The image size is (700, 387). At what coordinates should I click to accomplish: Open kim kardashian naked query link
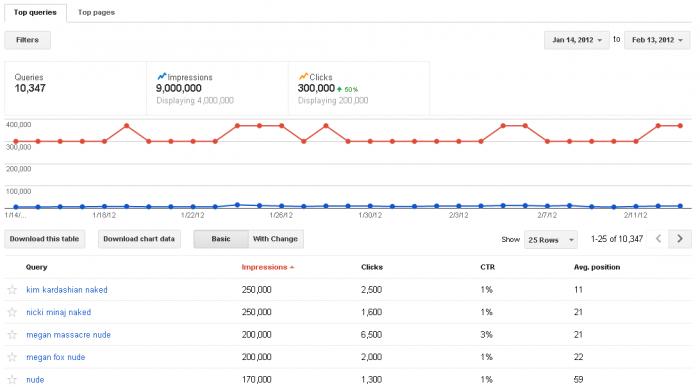pyautogui.click(x=67, y=290)
